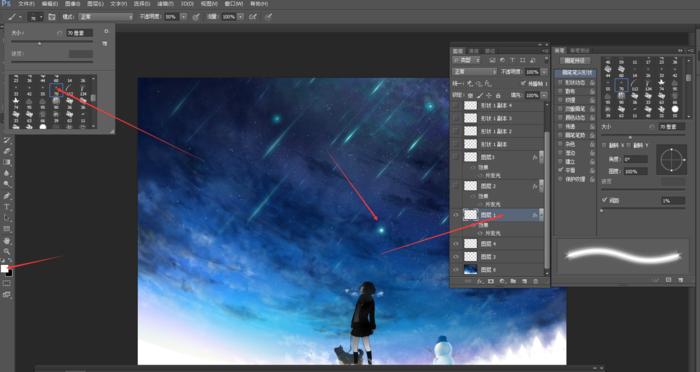
Task: Select the Dodge tool in the toolbox
Action: (x=7, y=184)
